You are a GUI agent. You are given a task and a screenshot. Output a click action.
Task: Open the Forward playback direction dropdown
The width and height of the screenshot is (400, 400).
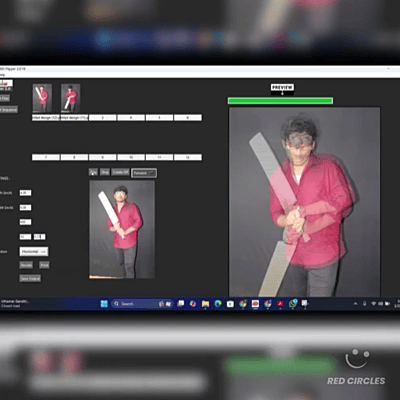(144, 173)
